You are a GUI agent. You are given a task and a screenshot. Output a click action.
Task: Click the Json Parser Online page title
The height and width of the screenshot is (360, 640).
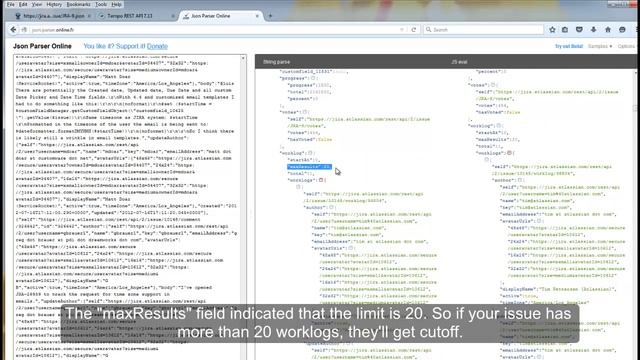(42, 46)
